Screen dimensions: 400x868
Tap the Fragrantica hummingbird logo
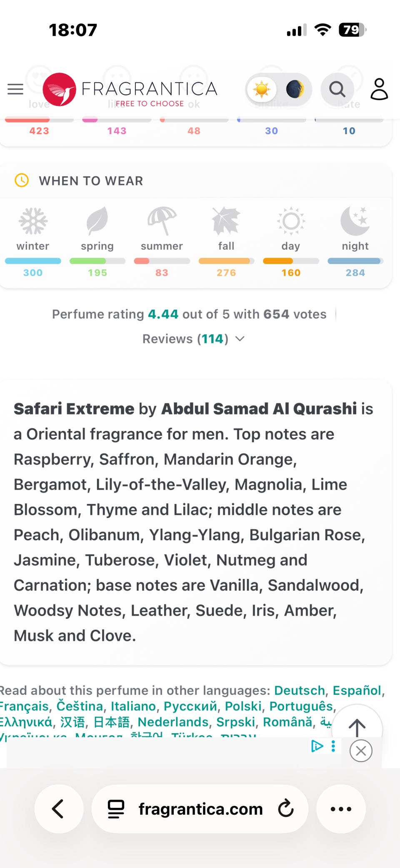click(60, 89)
